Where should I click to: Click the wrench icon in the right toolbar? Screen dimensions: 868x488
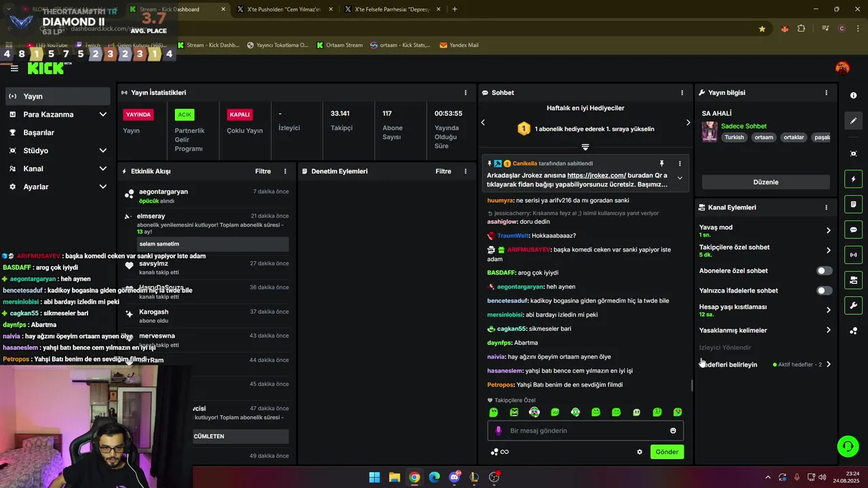pos(853,305)
